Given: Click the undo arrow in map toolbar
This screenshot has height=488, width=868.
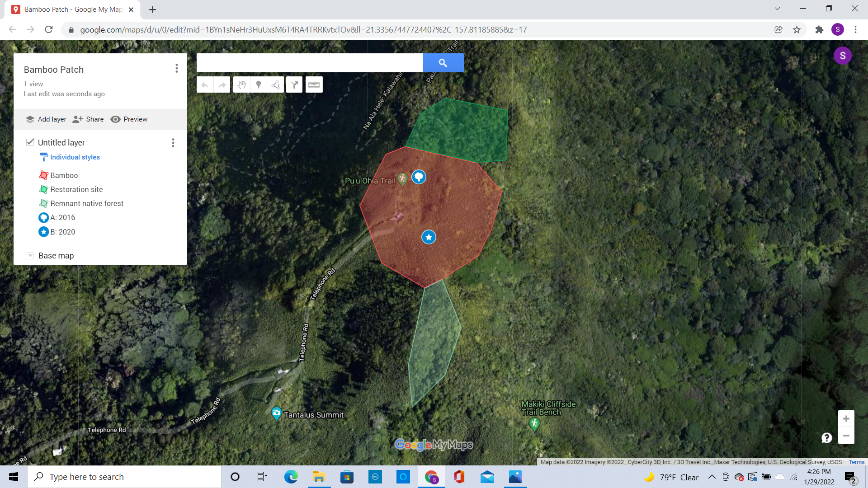Looking at the screenshot, I should (205, 85).
